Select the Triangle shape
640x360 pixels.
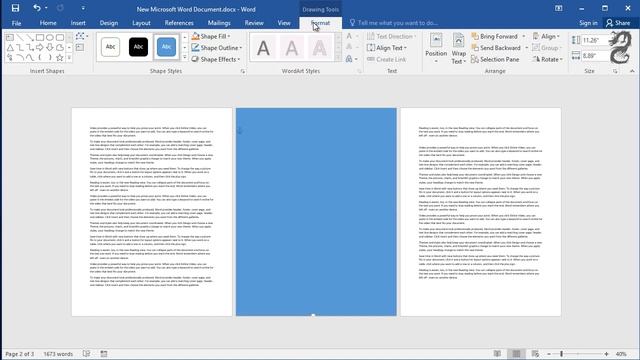tap(10, 48)
